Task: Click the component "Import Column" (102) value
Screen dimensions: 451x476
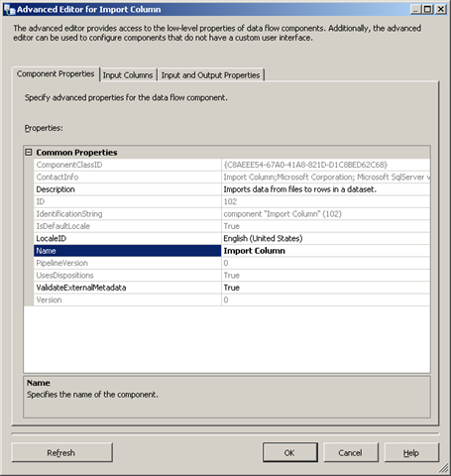Action: pos(282,214)
